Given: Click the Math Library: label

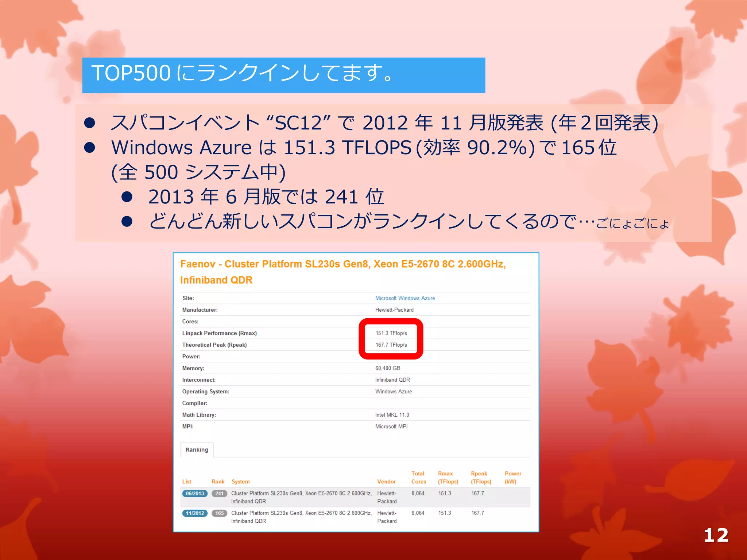Looking at the screenshot, I should pos(199,415).
